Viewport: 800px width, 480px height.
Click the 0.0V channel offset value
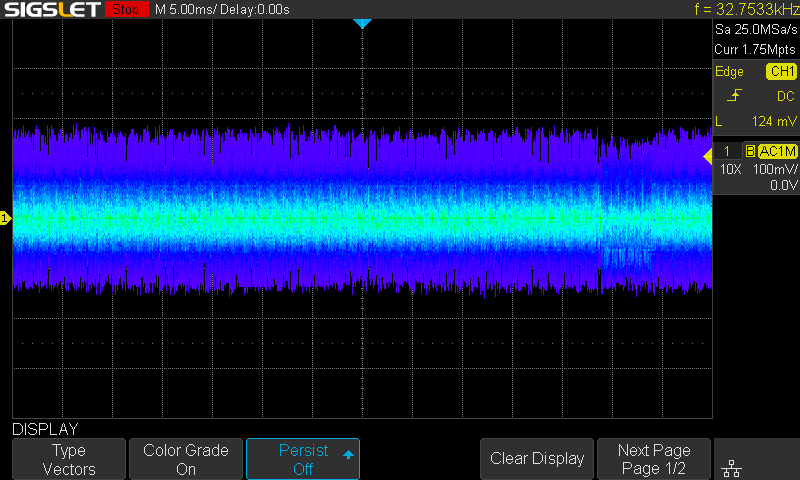[783, 185]
